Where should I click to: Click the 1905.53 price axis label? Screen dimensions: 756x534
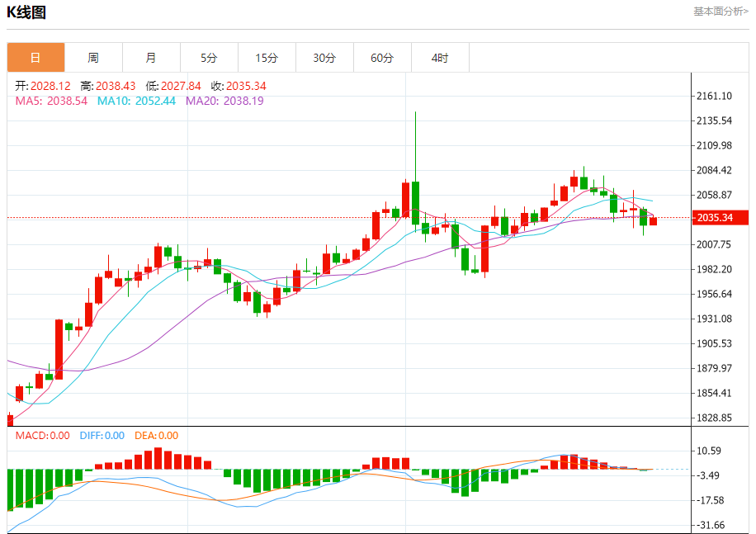[x=714, y=343]
